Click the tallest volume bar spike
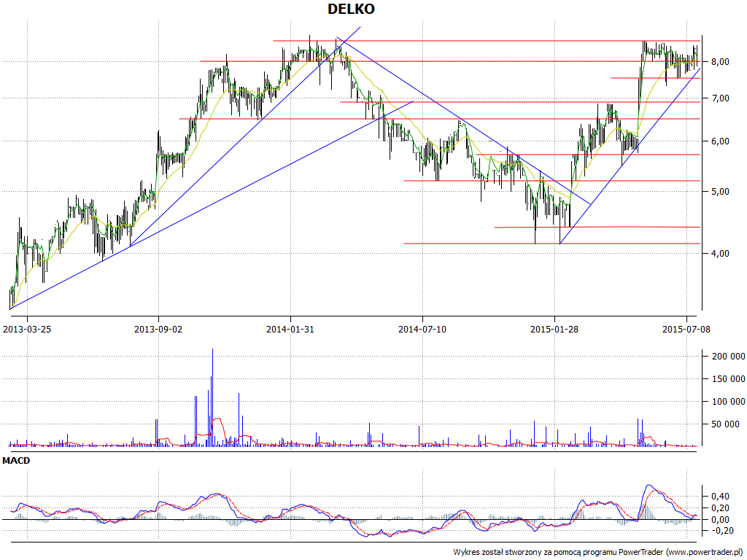Image resolution: width=747 pixels, height=560 pixels. pyautogui.click(x=212, y=397)
